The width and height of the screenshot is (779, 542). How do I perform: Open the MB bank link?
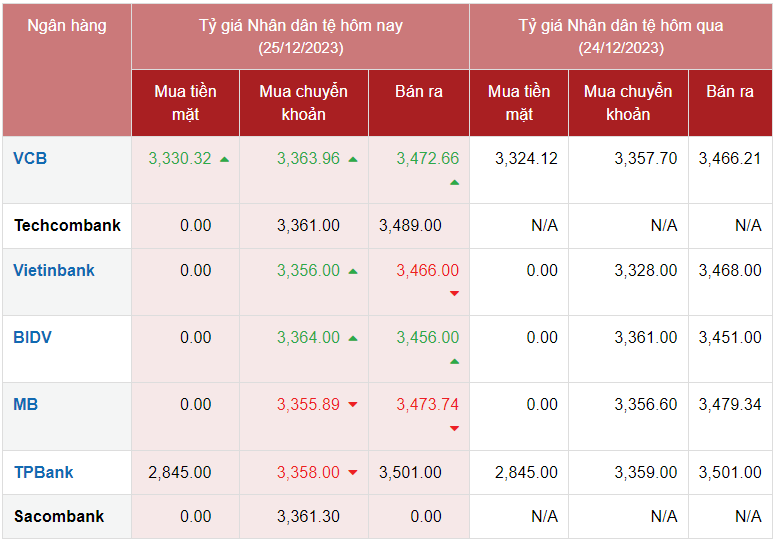coord(26,404)
